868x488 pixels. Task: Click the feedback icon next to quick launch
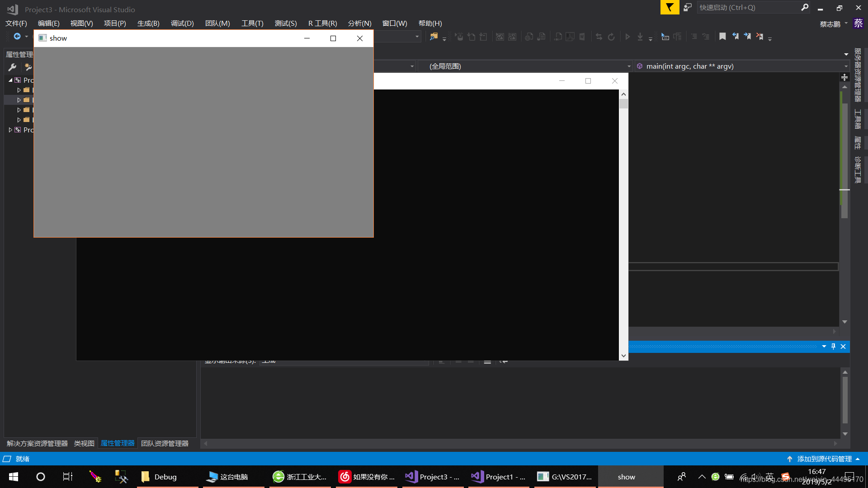(x=688, y=7)
